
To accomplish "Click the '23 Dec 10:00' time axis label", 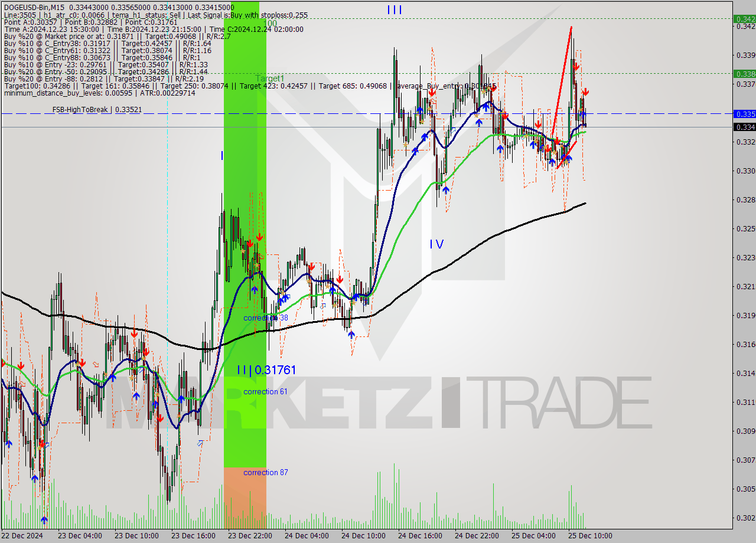I will tap(137, 536).
